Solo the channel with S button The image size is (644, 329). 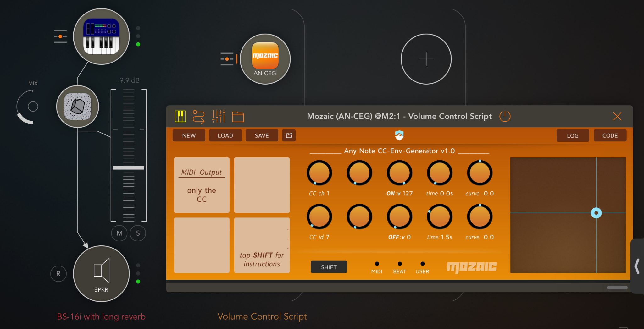pos(138,233)
